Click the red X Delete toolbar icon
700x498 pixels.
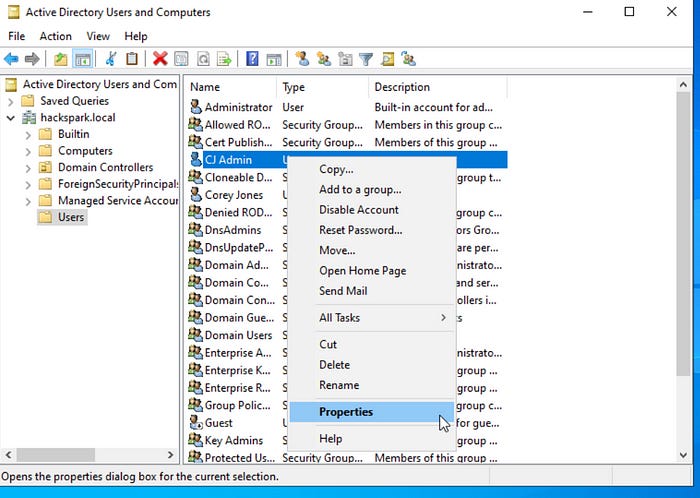click(160, 59)
